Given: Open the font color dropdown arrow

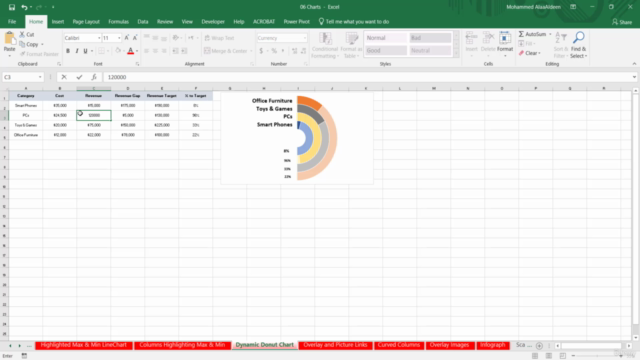Looking at the screenshot, I should coord(137,51).
